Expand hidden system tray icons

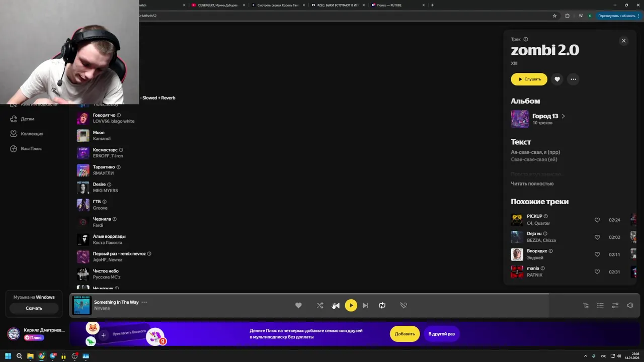[x=586, y=356]
